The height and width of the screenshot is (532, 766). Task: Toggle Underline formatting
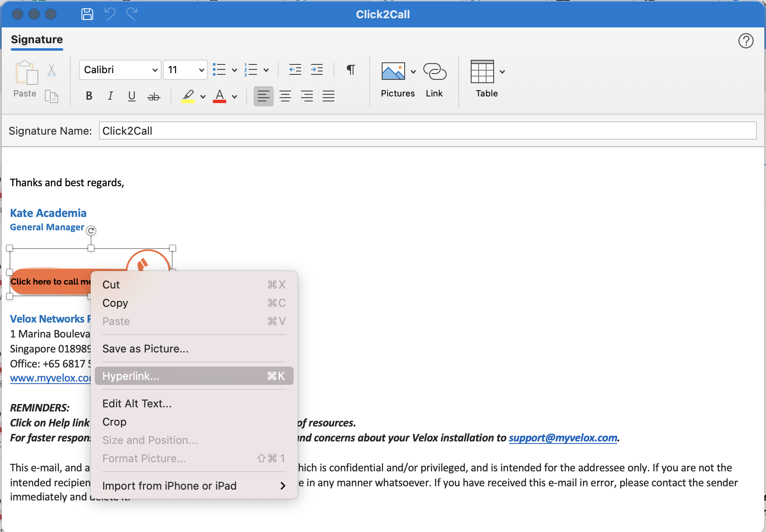pyautogui.click(x=132, y=96)
